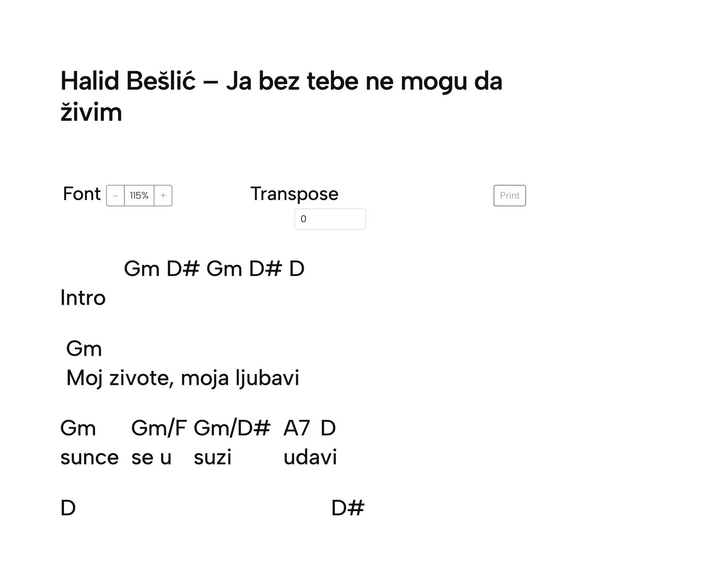The image size is (728, 563).
Task: Click the D chord ending the intro line
Action: tap(297, 269)
